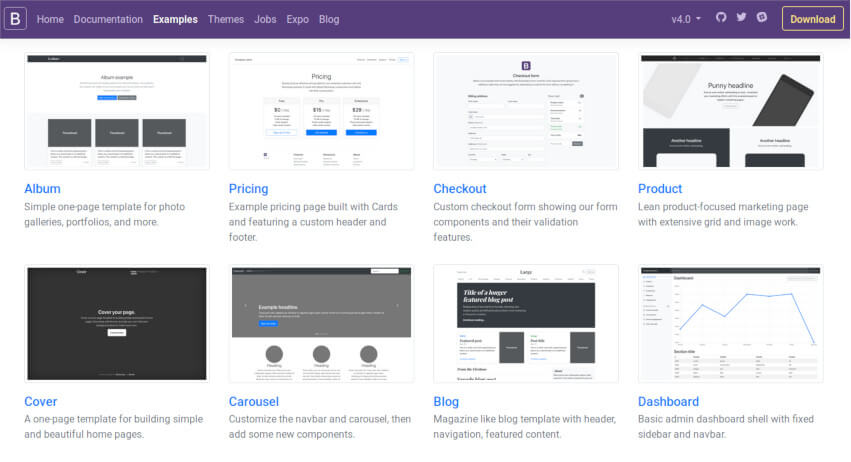Open the Carousel example link
The image size is (851, 462).
[x=253, y=402]
